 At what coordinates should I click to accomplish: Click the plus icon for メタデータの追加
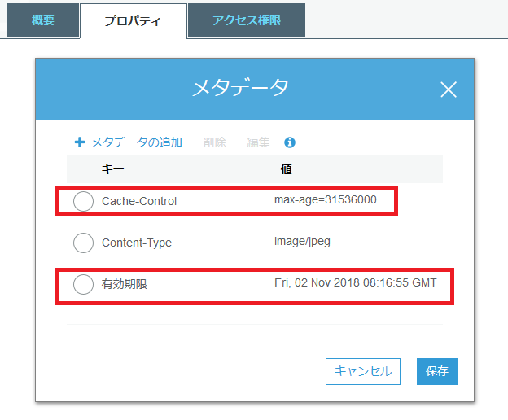80,142
